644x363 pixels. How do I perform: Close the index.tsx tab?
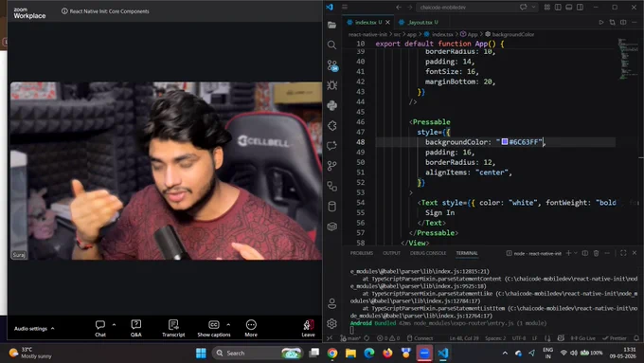[x=387, y=22]
